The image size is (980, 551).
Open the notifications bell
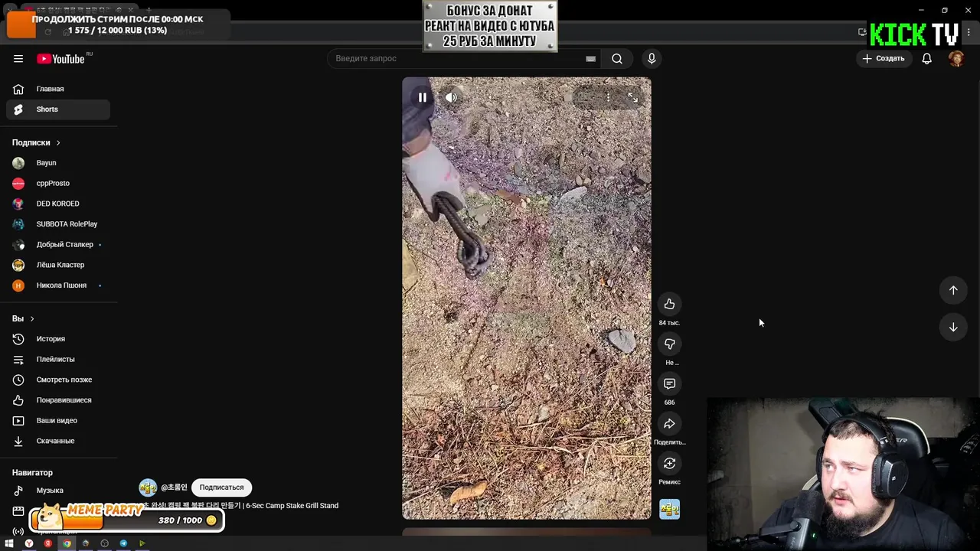[x=926, y=59]
